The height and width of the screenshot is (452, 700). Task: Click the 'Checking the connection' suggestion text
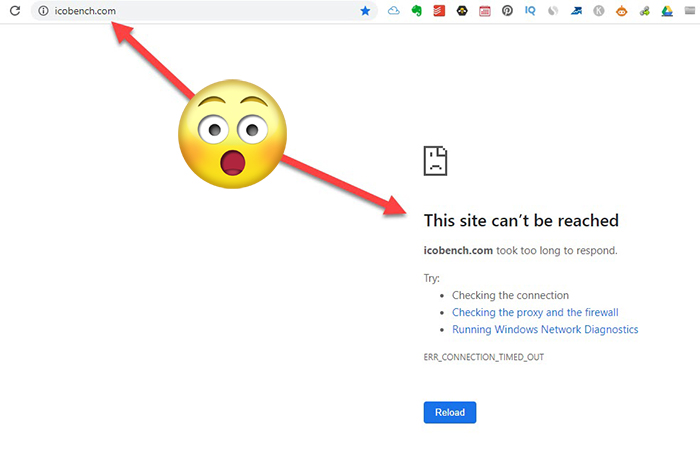[510, 295]
